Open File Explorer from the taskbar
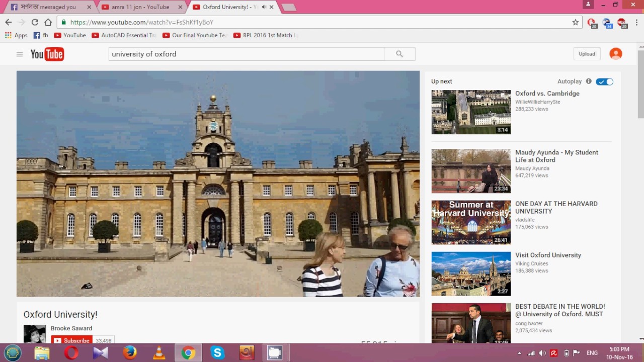The image size is (644, 362). 42,353
